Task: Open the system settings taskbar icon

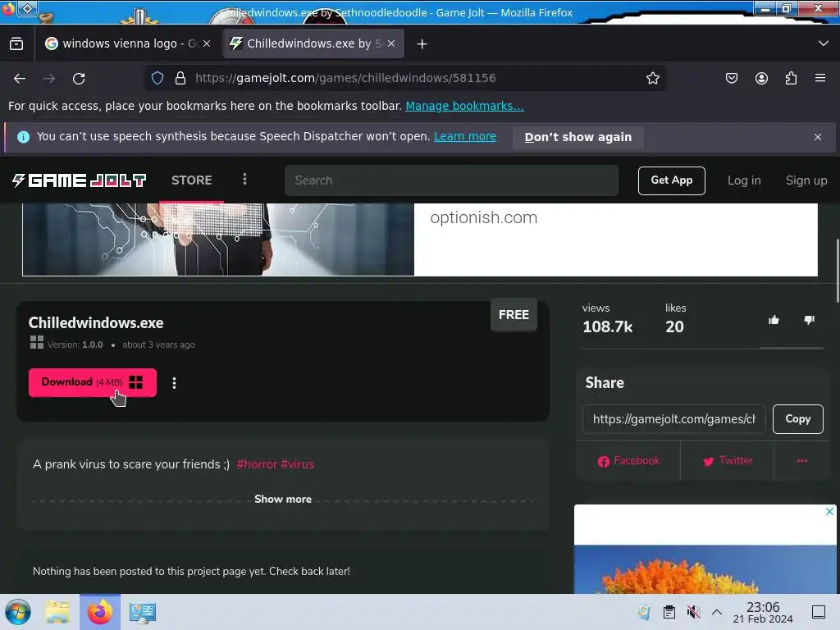Action: [x=143, y=612]
